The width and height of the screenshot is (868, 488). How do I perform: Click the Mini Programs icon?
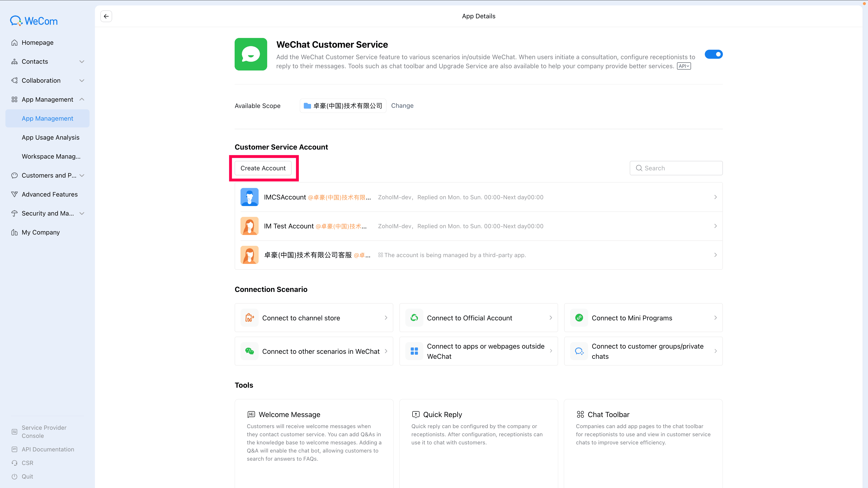(579, 318)
